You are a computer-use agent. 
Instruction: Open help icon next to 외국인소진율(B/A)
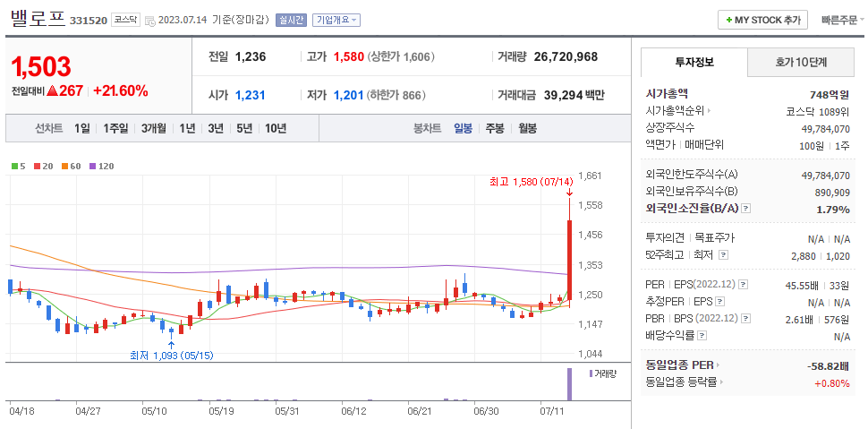746,209
